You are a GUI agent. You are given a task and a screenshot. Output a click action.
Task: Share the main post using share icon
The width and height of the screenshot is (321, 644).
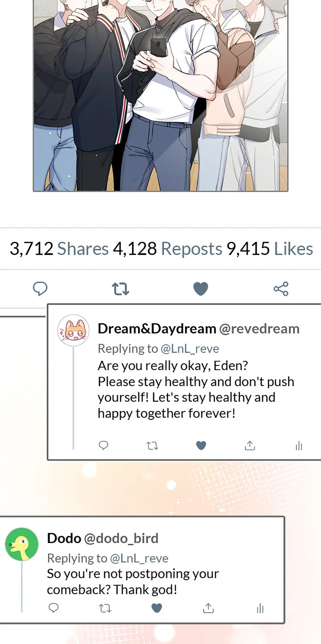click(x=281, y=289)
